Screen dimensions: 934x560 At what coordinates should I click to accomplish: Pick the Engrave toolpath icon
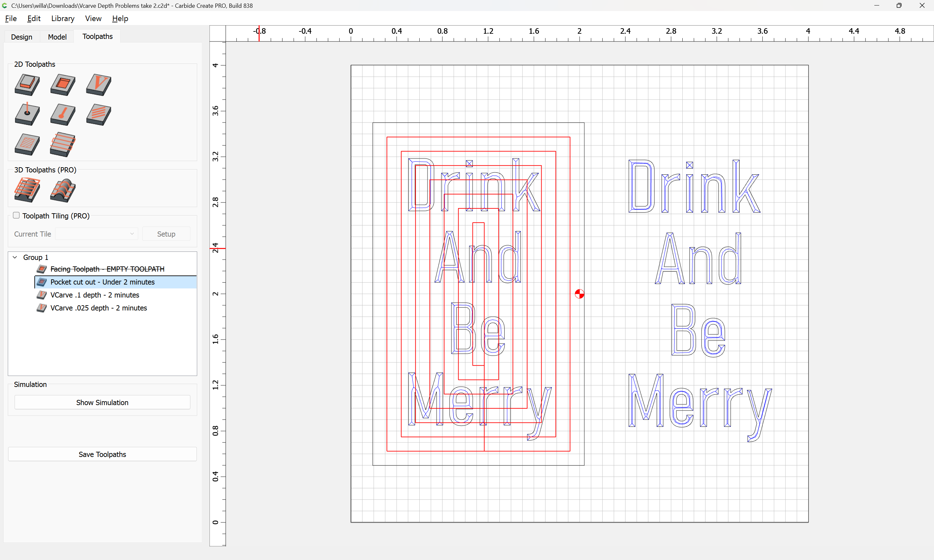63,114
